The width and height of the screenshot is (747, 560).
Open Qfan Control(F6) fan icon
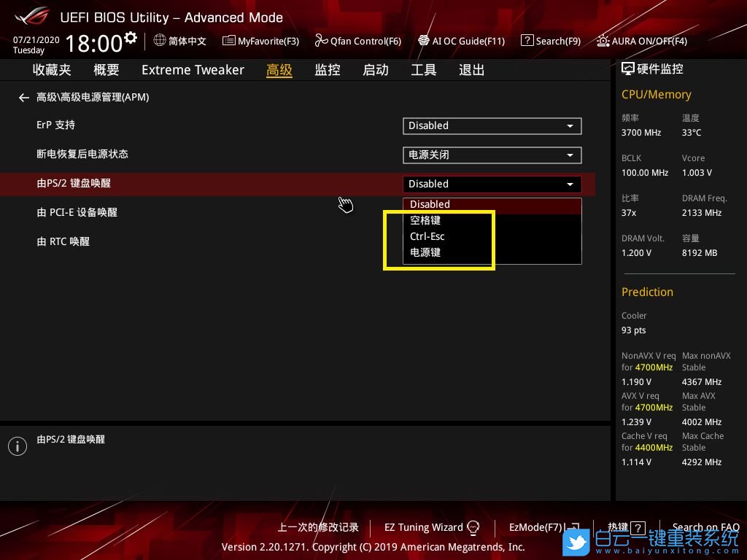(322, 41)
